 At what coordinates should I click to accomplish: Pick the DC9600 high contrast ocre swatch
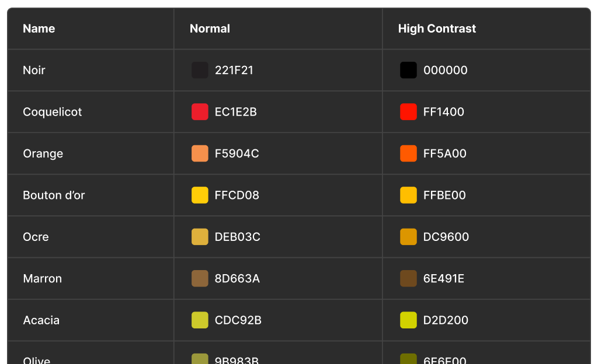(x=408, y=237)
